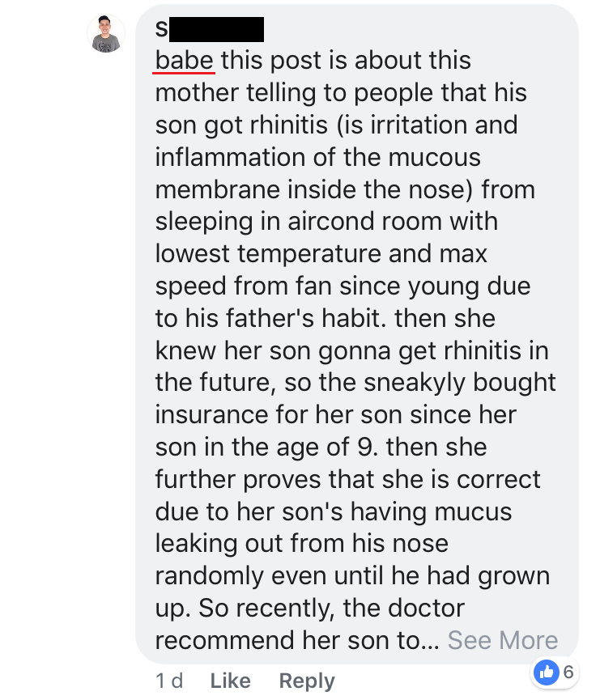Click the "1d" comment timestamp
The width and height of the screenshot is (600, 700).
168,681
